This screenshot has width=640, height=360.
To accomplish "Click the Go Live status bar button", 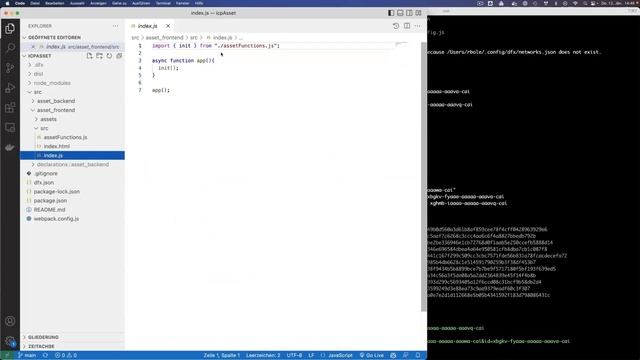I will pyautogui.click(x=371, y=356).
